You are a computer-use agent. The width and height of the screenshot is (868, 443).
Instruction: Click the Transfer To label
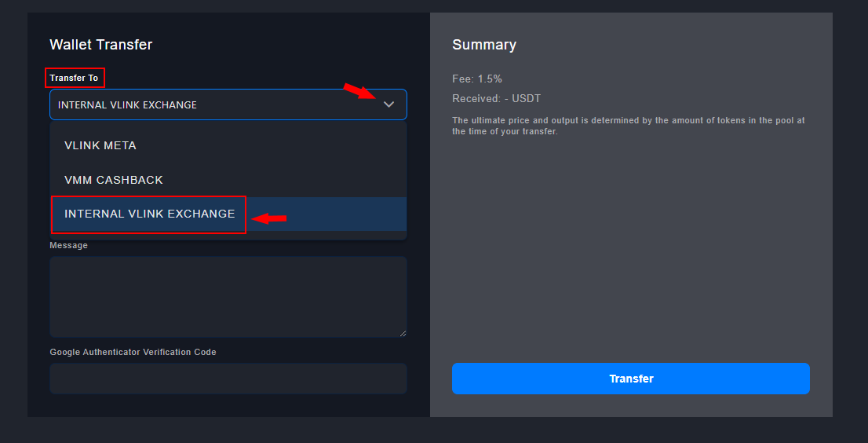click(x=74, y=78)
